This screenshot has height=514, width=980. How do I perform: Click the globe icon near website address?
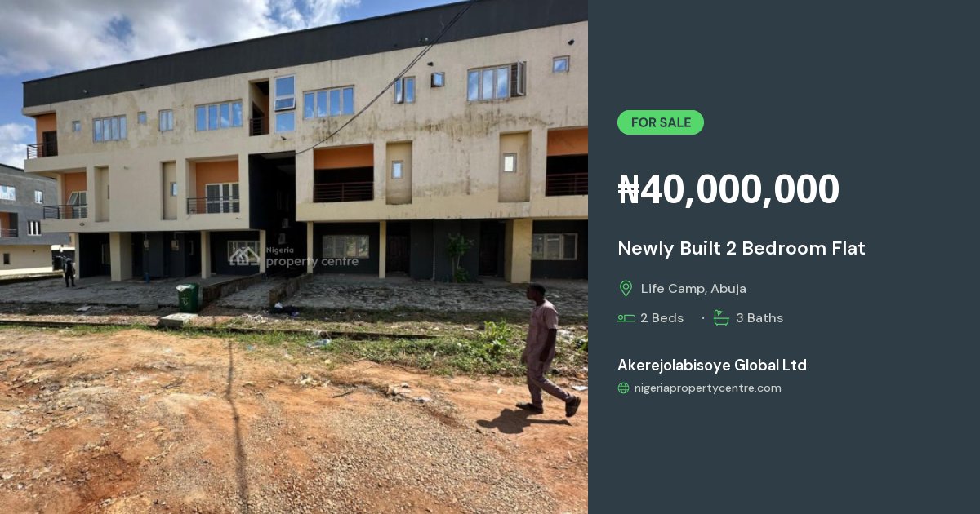click(624, 388)
